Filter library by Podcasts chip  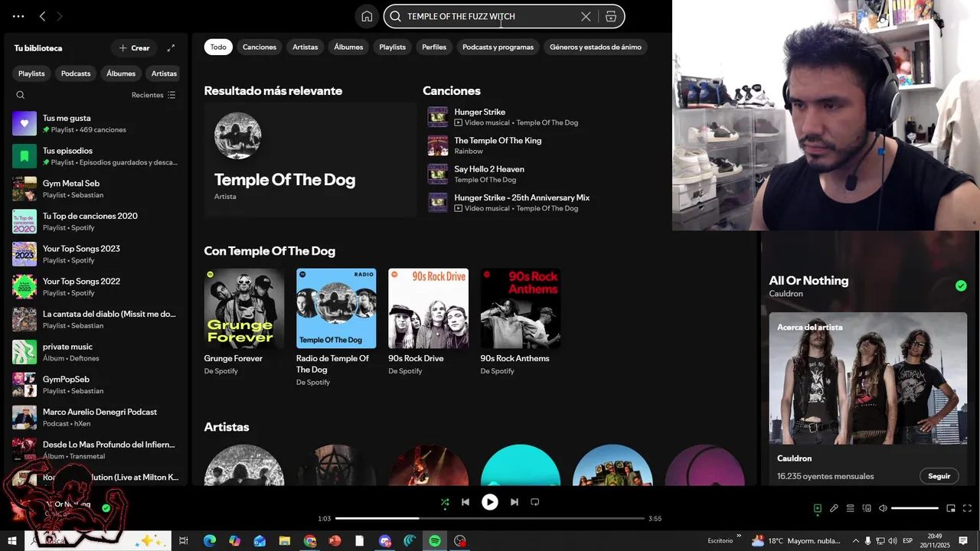coord(76,73)
